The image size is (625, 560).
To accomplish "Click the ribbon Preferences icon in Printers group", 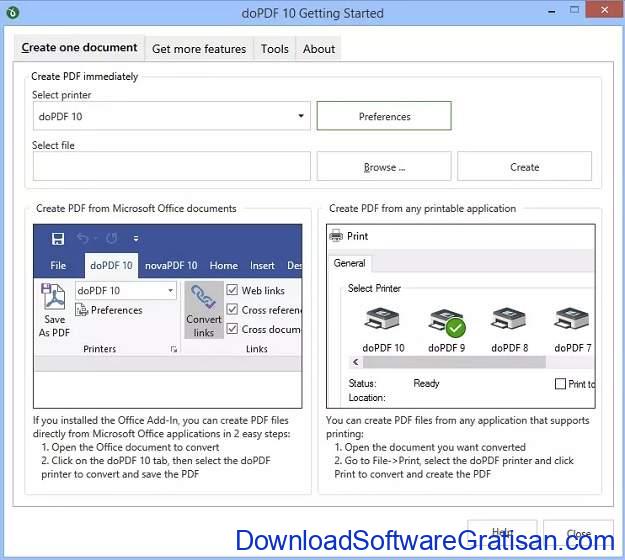I will 81,310.
